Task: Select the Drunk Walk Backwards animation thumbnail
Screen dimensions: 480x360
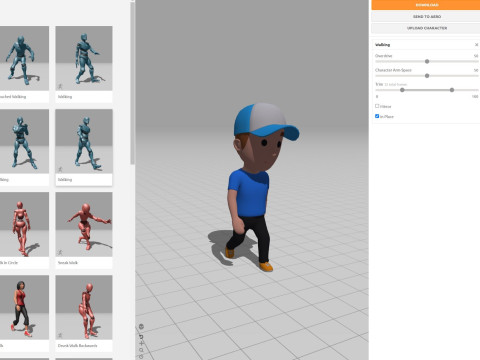Action: click(84, 307)
